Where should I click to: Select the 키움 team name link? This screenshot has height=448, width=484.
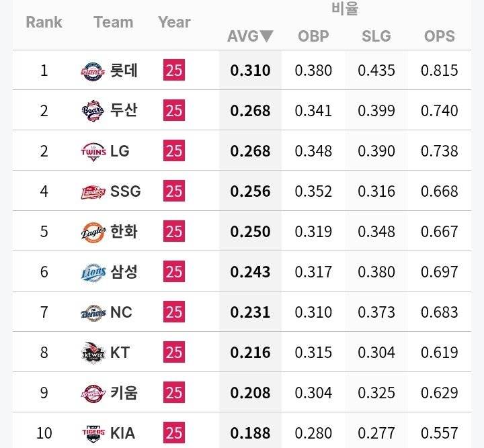tap(124, 393)
